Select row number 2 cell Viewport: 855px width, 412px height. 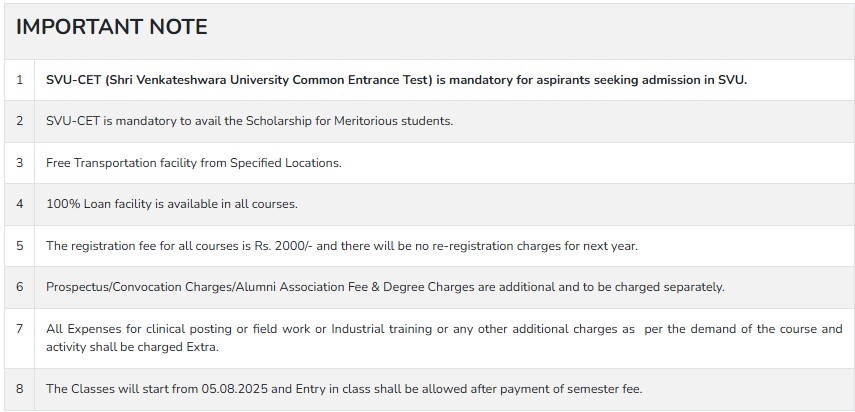[20, 121]
